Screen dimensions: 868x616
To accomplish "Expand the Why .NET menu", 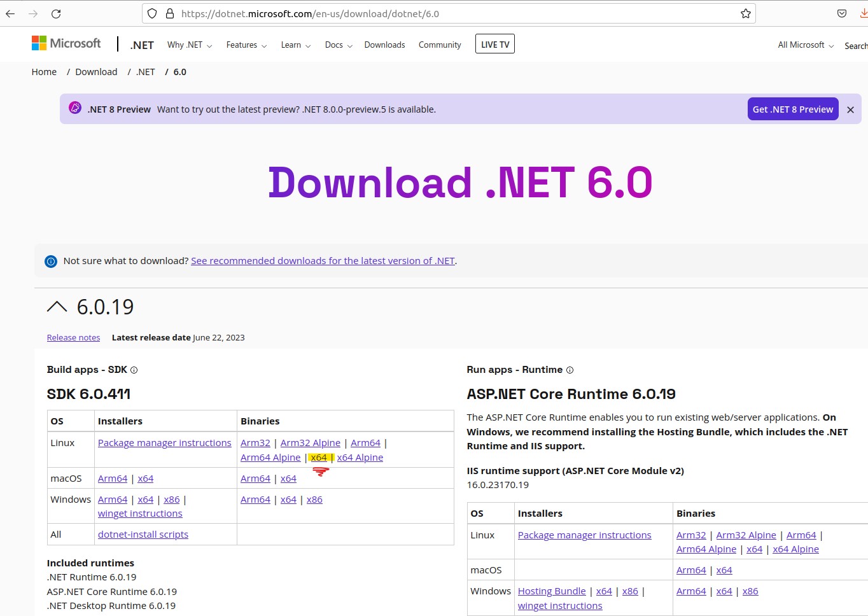I will click(190, 45).
